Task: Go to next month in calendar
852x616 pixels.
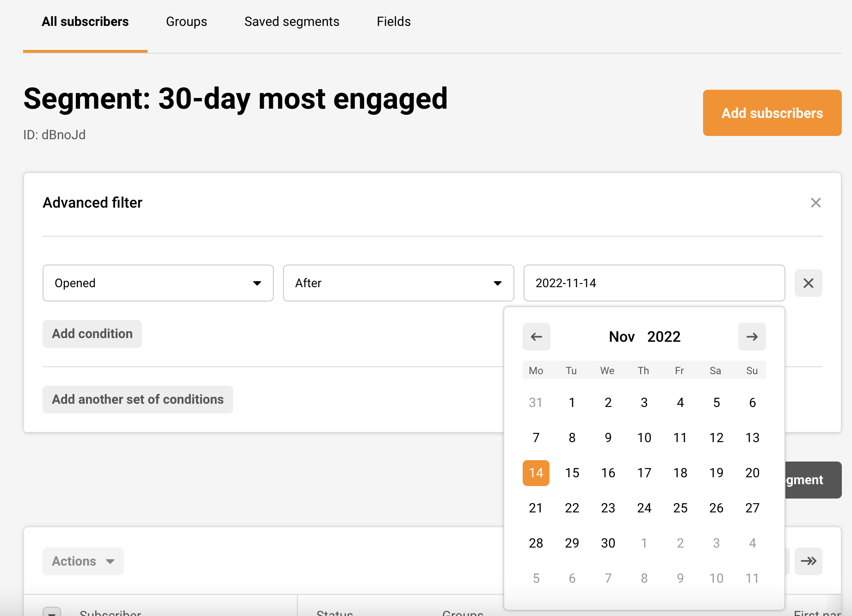Action: click(x=752, y=337)
